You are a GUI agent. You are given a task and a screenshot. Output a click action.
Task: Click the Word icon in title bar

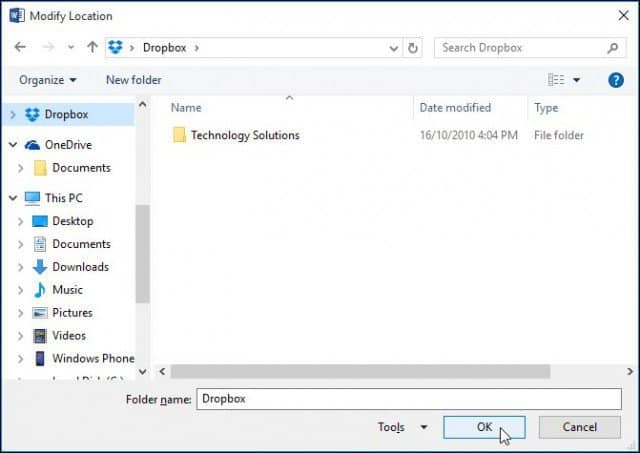pos(17,16)
